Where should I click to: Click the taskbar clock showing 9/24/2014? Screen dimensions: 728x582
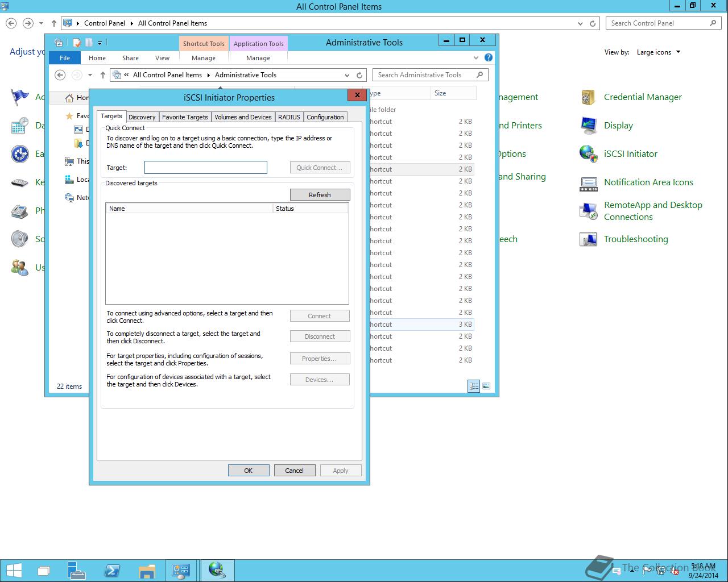(703, 571)
